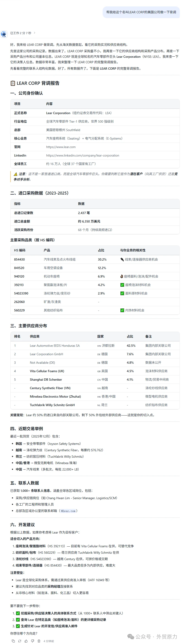Viewport: 183px width, 644px height.
Task: Click the robot assistant avatar
Action: click(4, 34)
